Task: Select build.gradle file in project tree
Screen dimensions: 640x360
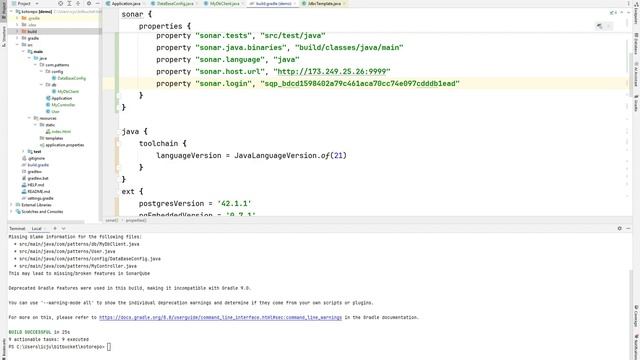Action: [35, 165]
